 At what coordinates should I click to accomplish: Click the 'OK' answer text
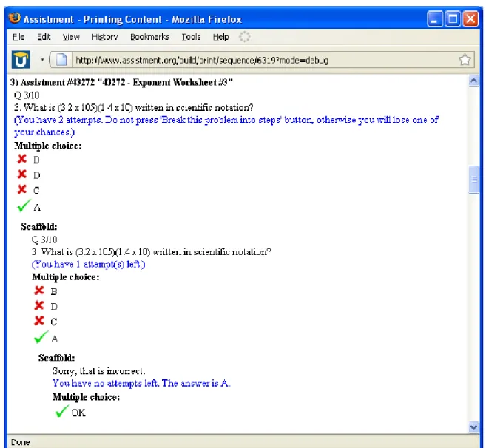(x=78, y=413)
